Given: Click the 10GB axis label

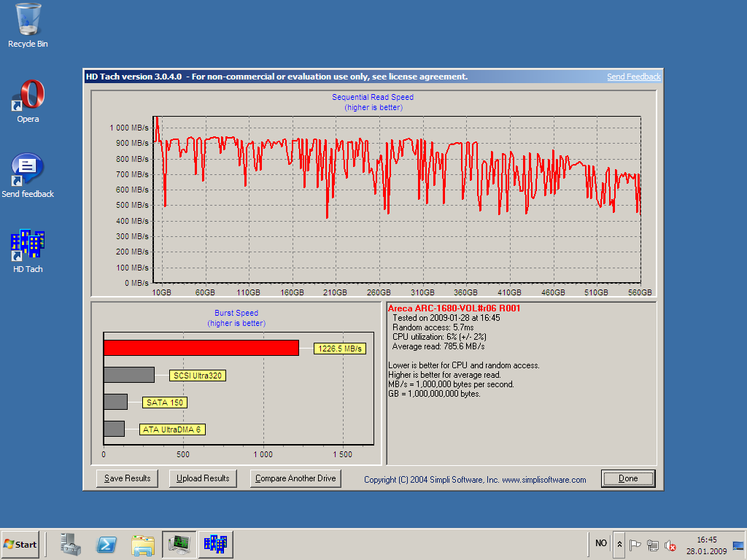Looking at the screenshot, I should (x=161, y=292).
